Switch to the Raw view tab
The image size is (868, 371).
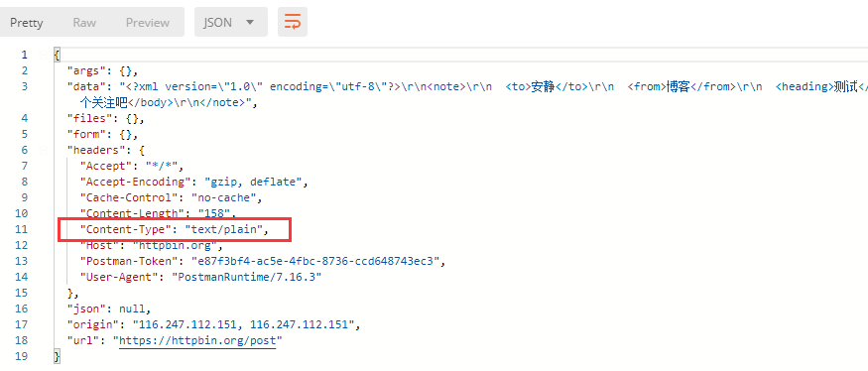point(84,23)
